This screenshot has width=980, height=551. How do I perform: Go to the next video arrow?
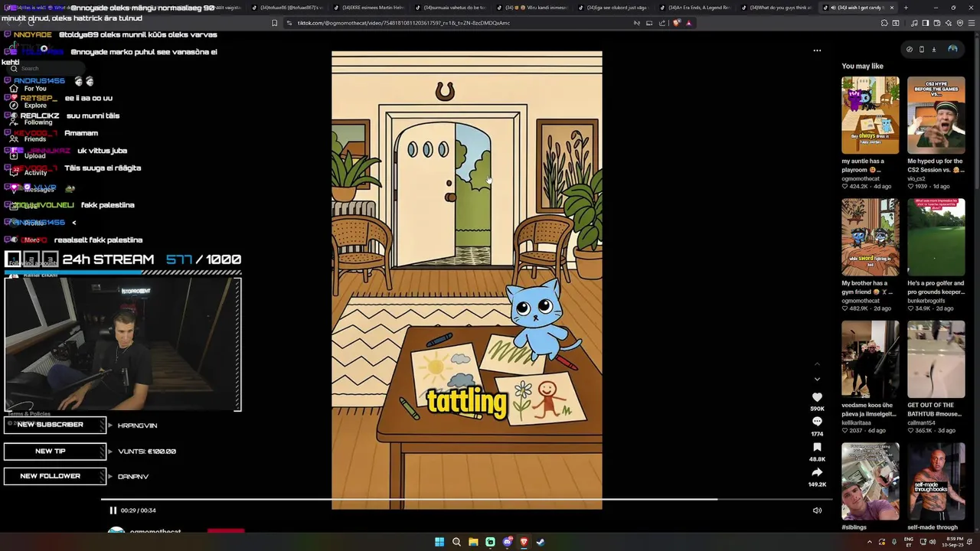tap(817, 379)
